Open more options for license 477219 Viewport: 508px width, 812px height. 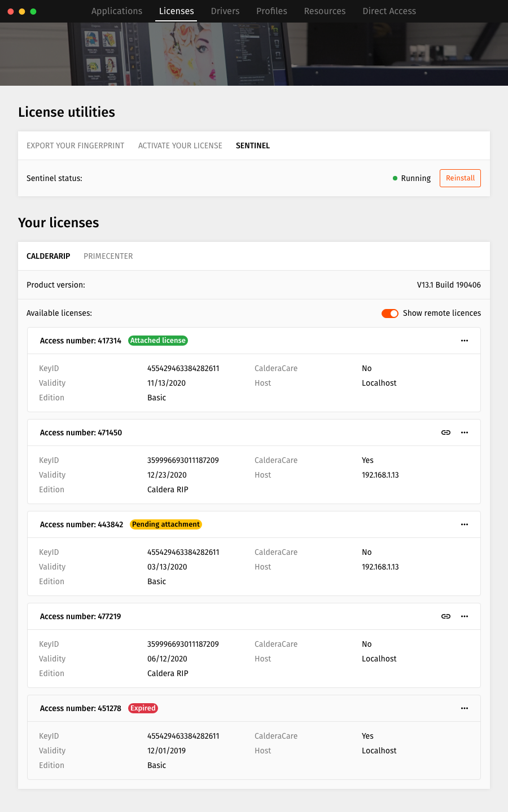point(465,616)
